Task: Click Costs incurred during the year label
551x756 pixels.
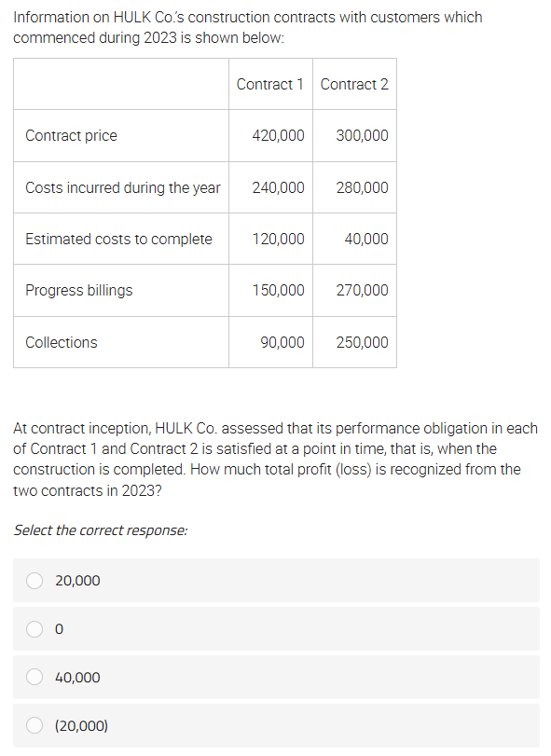Action: [x=123, y=187]
